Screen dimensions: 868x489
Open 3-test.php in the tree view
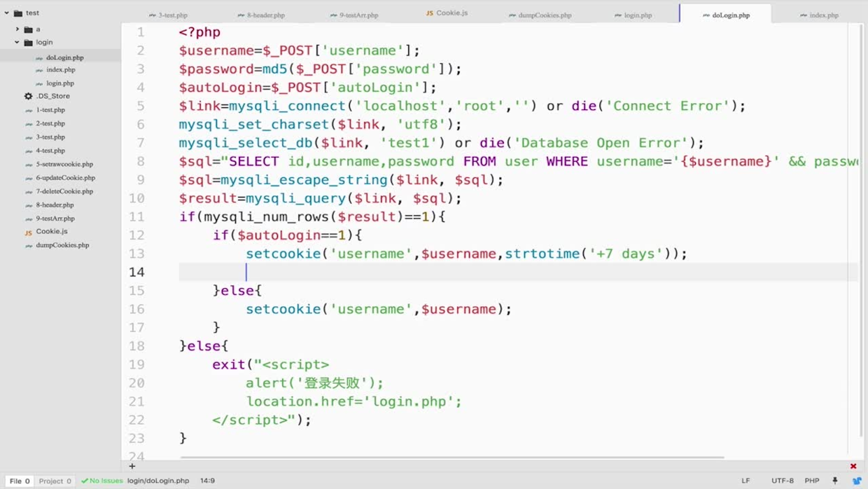coord(50,137)
